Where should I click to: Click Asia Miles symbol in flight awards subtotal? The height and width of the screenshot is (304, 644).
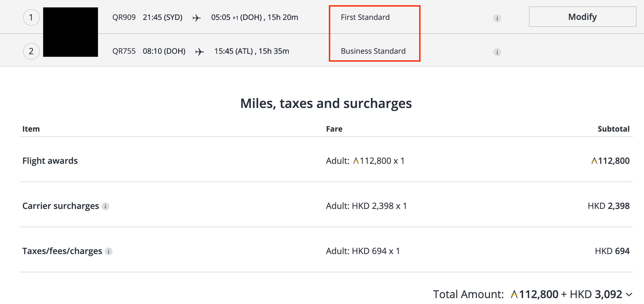tap(594, 161)
